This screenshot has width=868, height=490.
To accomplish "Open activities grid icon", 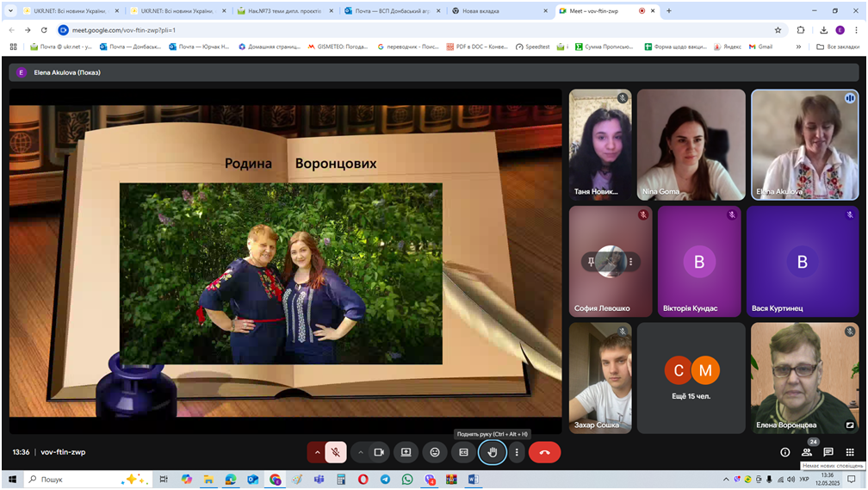I will (x=850, y=452).
